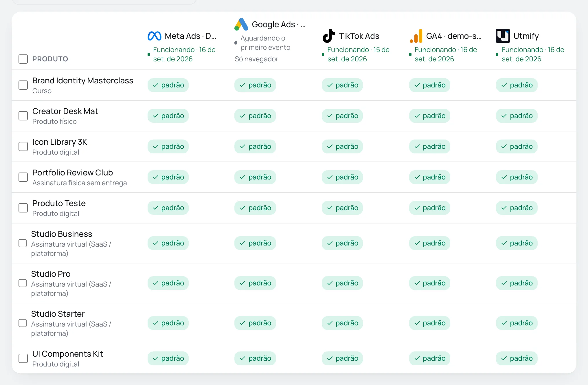Toggle the select-all PRODUTO checkbox
Screen dimensions: 588x385
[x=23, y=59]
